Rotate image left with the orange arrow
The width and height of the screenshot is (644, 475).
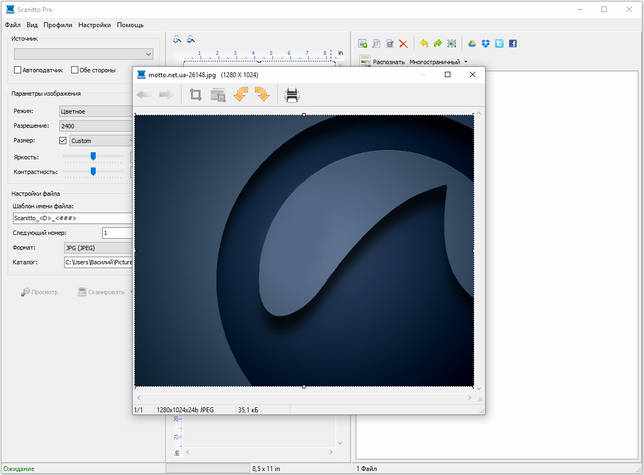[241, 95]
